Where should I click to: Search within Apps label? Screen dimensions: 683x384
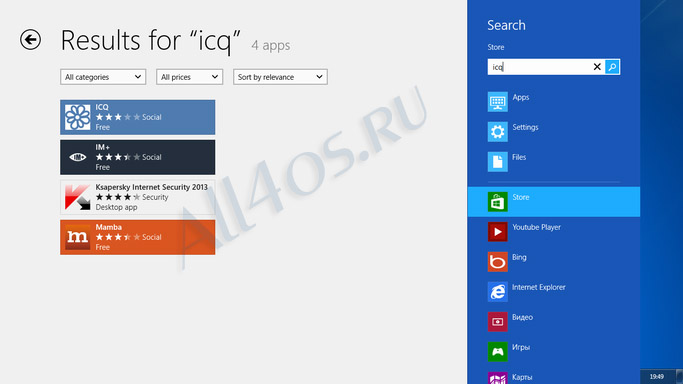point(521,97)
